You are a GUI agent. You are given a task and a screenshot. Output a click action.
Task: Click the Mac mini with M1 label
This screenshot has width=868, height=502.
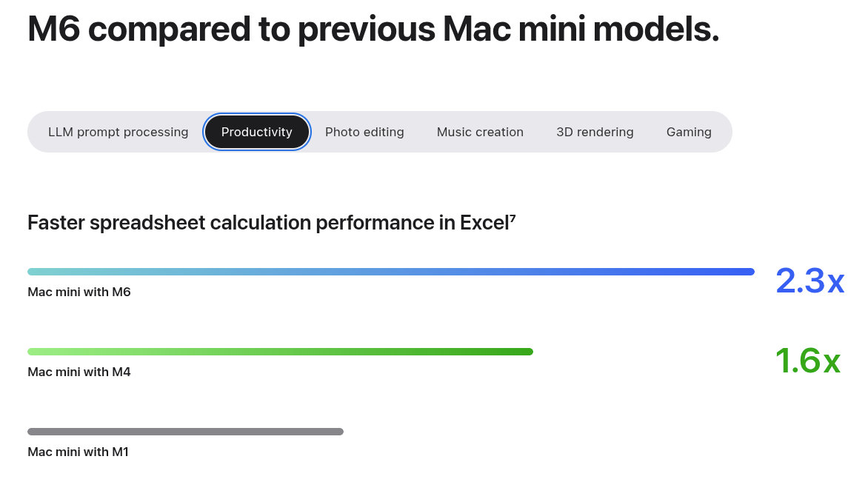click(x=78, y=452)
